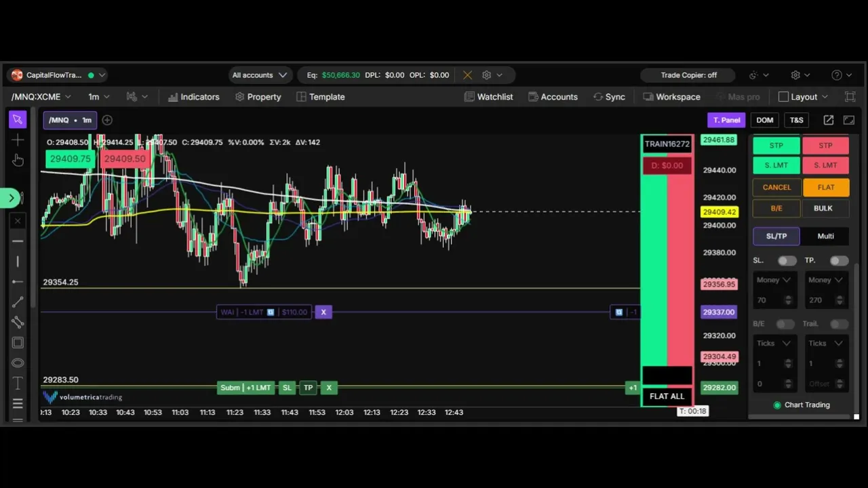Cancel the Subm +1 LMT order with X

329,388
